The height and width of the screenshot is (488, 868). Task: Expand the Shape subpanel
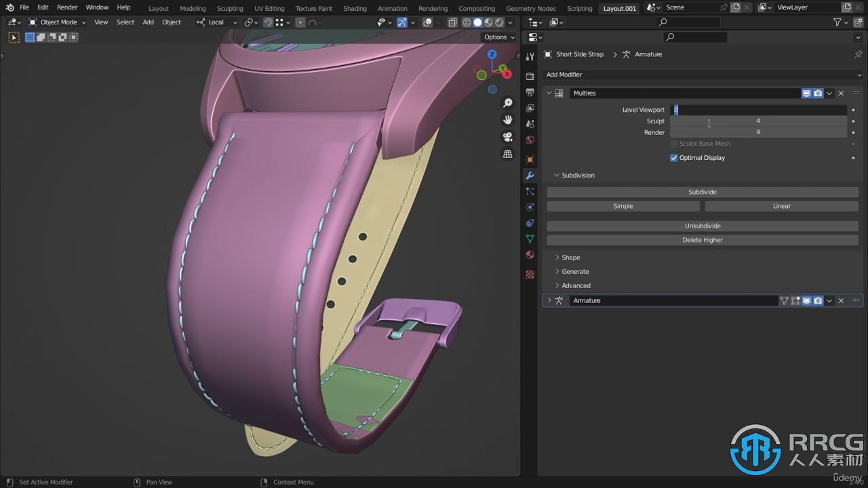pyautogui.click(x=557, y=258)
